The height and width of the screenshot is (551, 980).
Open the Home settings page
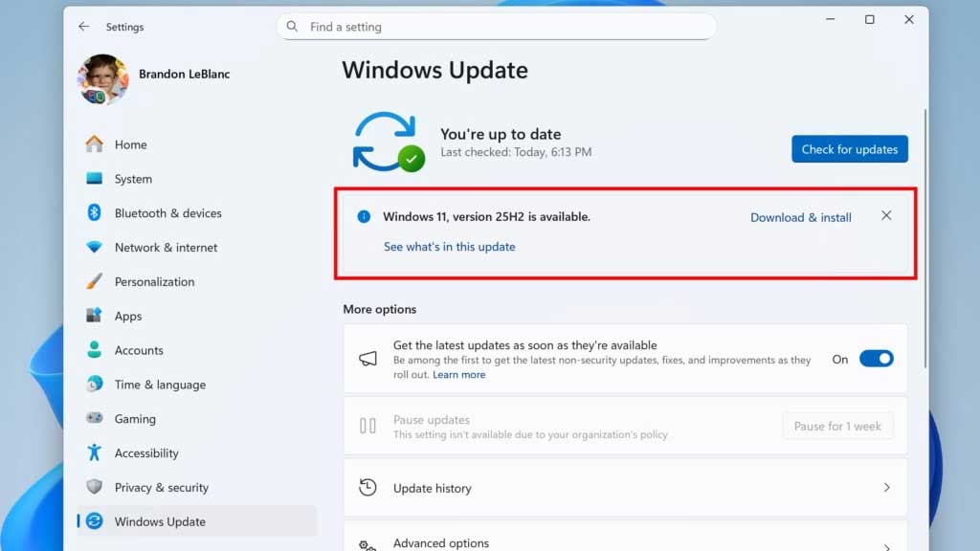[130, 145]
